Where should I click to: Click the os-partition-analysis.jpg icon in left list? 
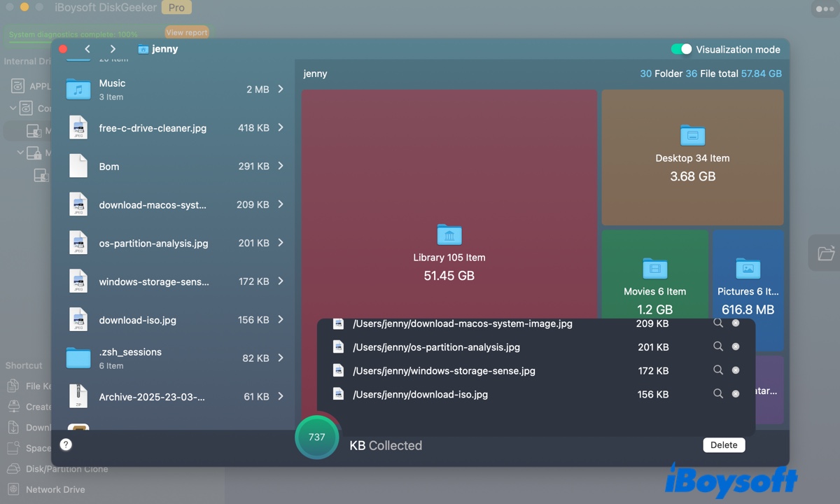[x=78, y=244]
